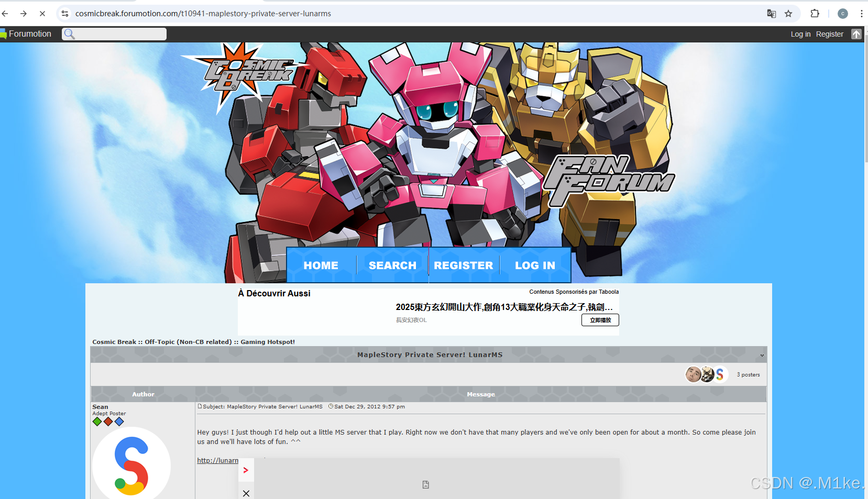Image resolution: width=868 pixels, height=499 pixels.
Task: Click the 3 posters label
Action: (x=748, y=374)
